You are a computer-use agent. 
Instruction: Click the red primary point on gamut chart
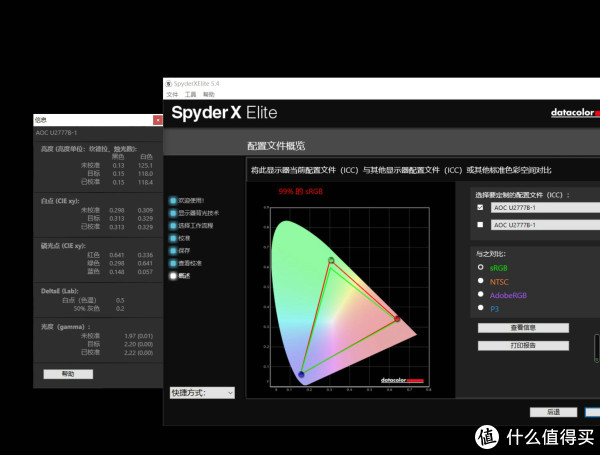click(397, 318)
